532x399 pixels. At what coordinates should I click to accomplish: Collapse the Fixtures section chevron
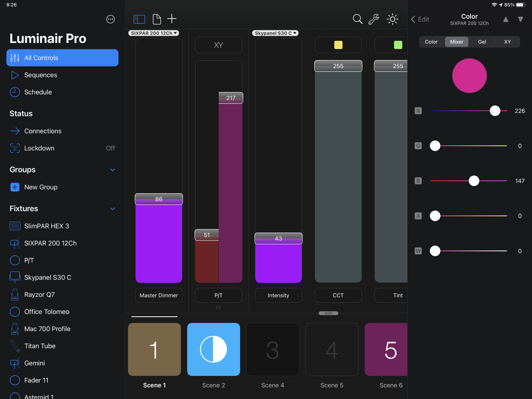[x=113, y=209]
